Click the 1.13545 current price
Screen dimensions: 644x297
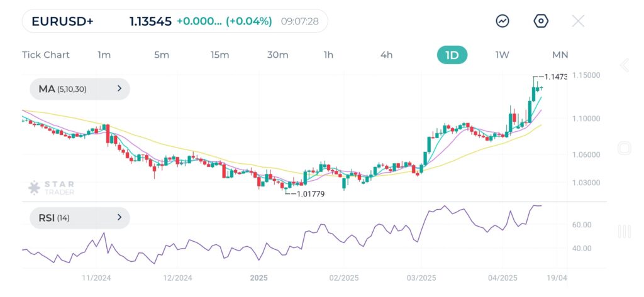[150, 21]
